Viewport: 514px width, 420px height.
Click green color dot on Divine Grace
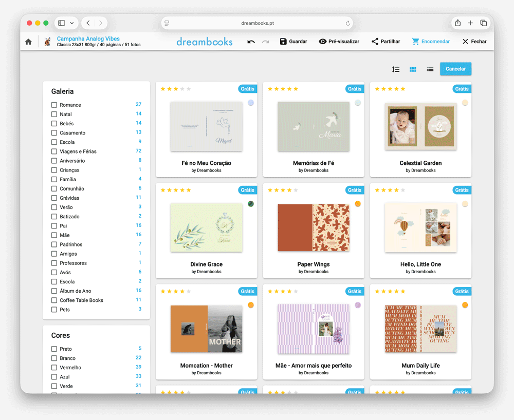[x=251, y=204]
